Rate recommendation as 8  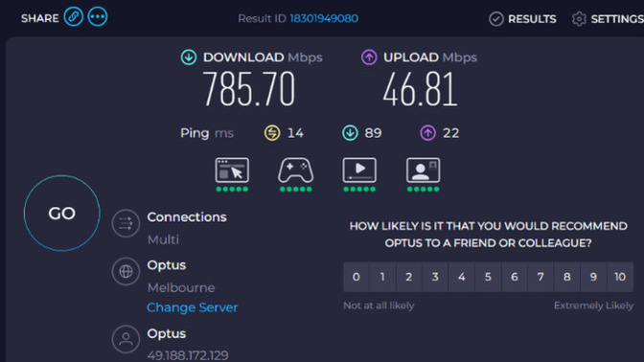(x=566, y=277)
